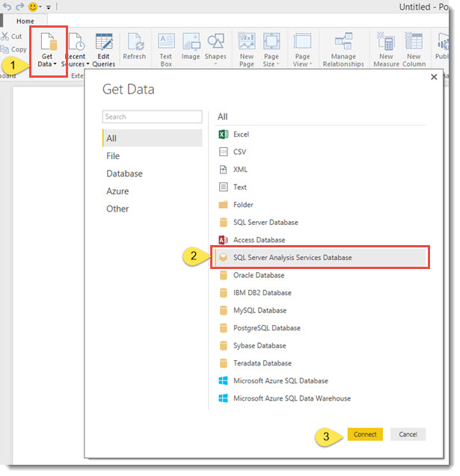
Task: Expand the Get Data dropdown arrow
Action: 55,64
